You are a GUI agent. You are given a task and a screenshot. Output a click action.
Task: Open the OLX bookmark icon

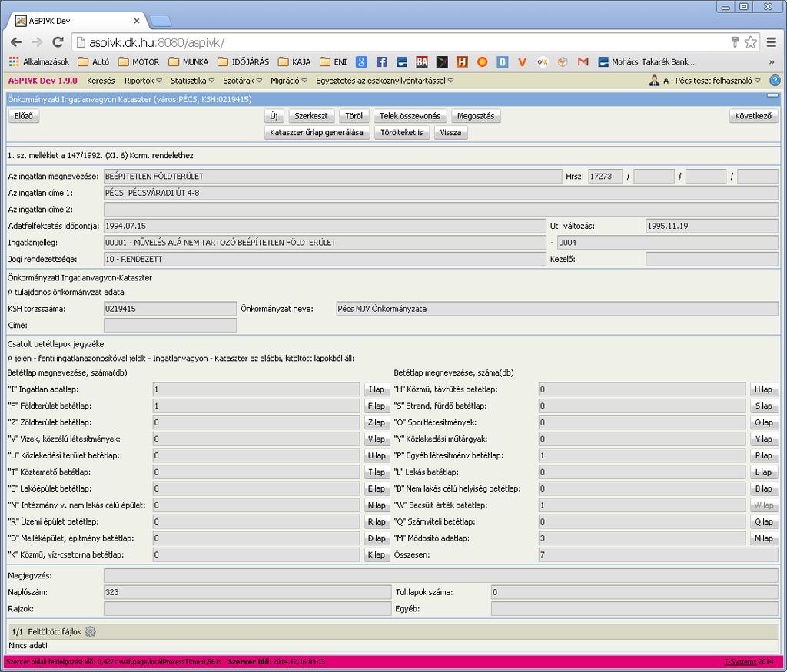coord(543,61)
